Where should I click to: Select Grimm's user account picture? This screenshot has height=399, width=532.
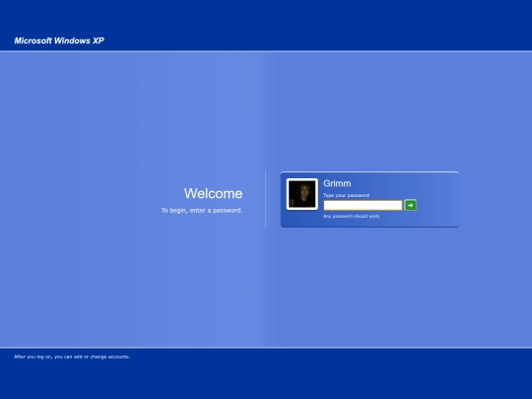[302, 194]
